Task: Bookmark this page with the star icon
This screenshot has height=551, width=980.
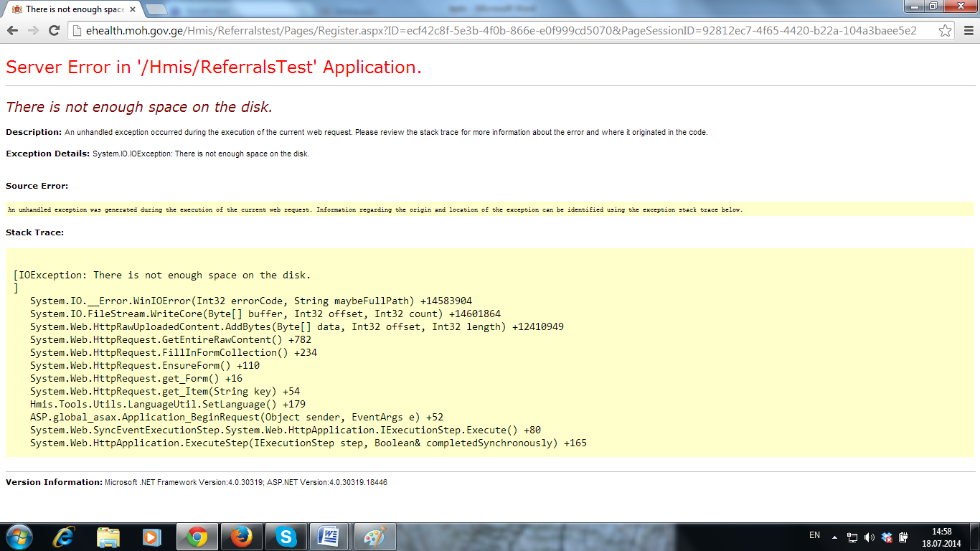Action: [946, 31]
